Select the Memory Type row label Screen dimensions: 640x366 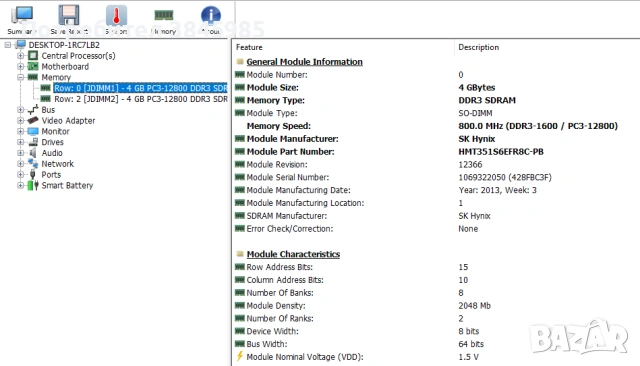point(276,100)
